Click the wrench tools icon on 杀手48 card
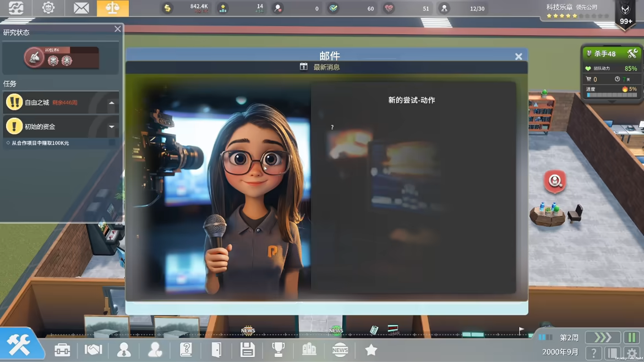644x362 pixels. (632, 53)
